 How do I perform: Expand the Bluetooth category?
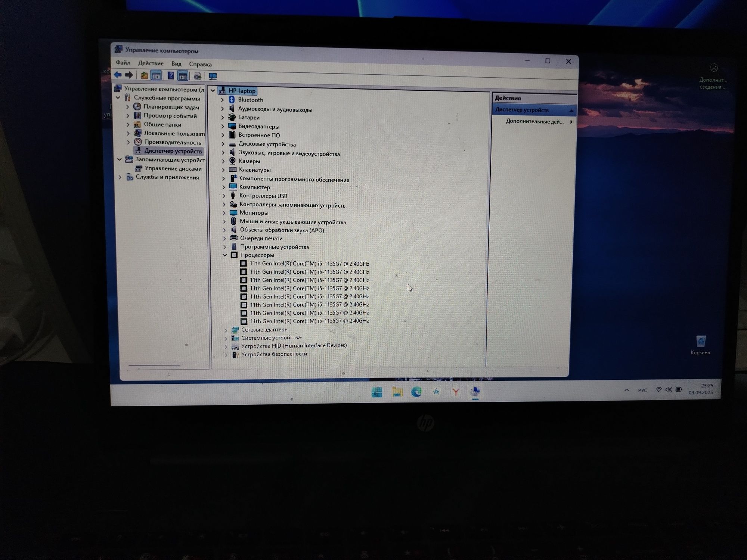[x=222, y=100]
